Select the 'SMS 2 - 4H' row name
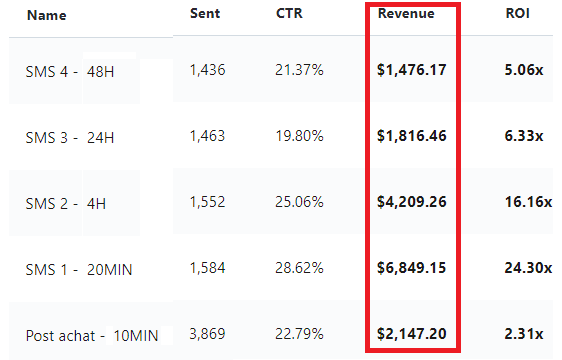562x360 pixels. pyautogui.click(x=66, y=204)
